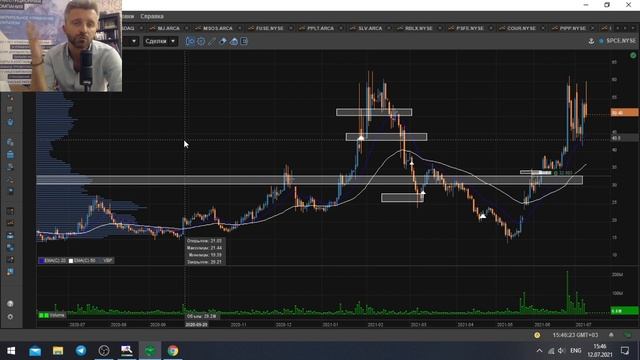
Task: Click the list document icon in toolbar
Action: pos(244,41)
